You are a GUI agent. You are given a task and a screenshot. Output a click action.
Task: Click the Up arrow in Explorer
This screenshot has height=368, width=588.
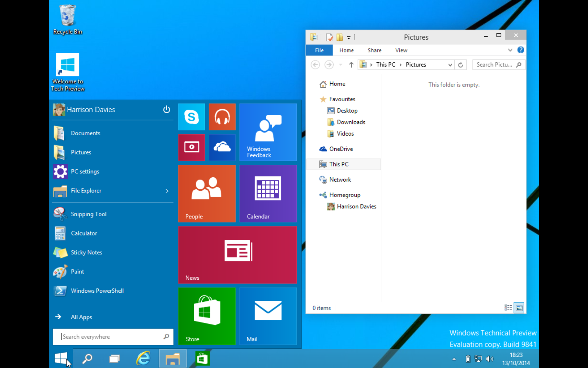coord(351,64)
